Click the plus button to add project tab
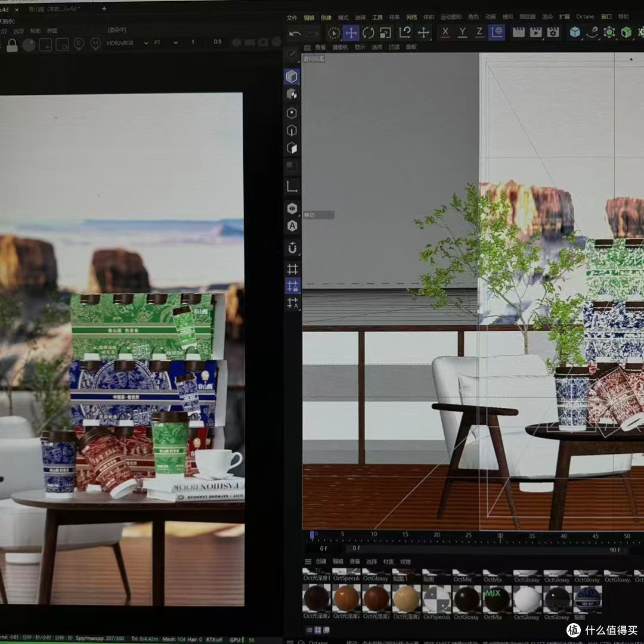The image size is (644, 644). [x=104, y=8]
